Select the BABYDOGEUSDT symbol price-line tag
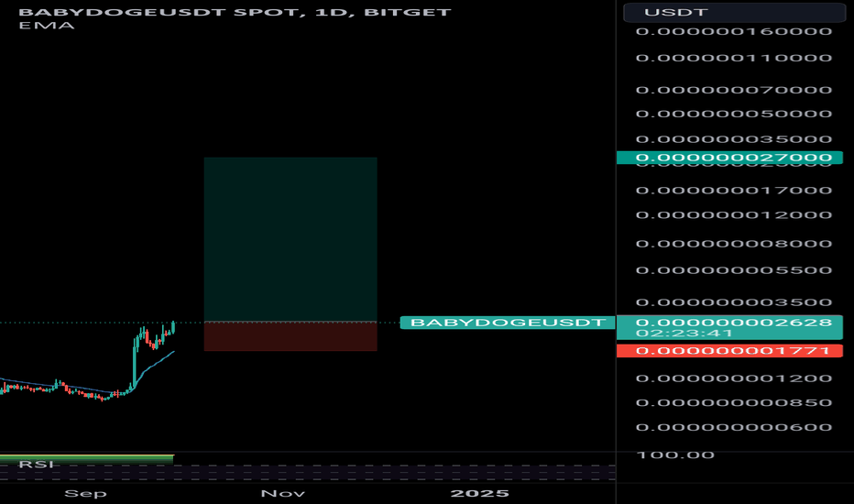Image resolution: width=854 pixels, height=504 pixels. (508, 322)
